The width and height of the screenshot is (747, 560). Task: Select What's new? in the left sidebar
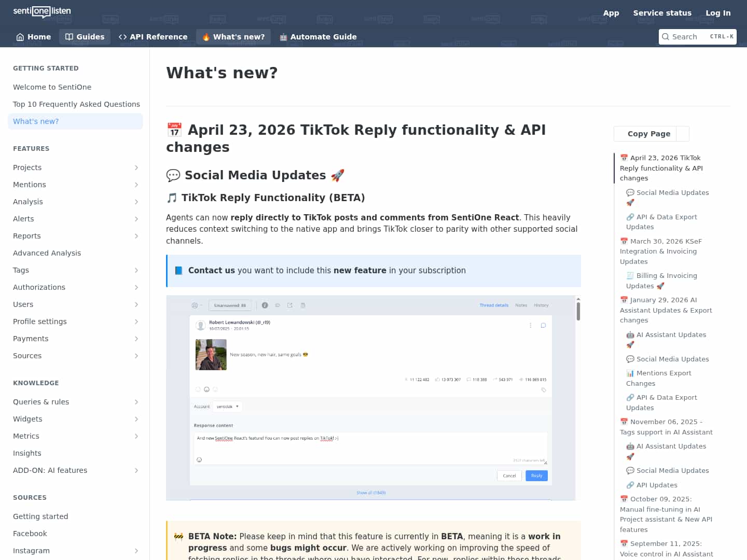[x=75, y=121]
